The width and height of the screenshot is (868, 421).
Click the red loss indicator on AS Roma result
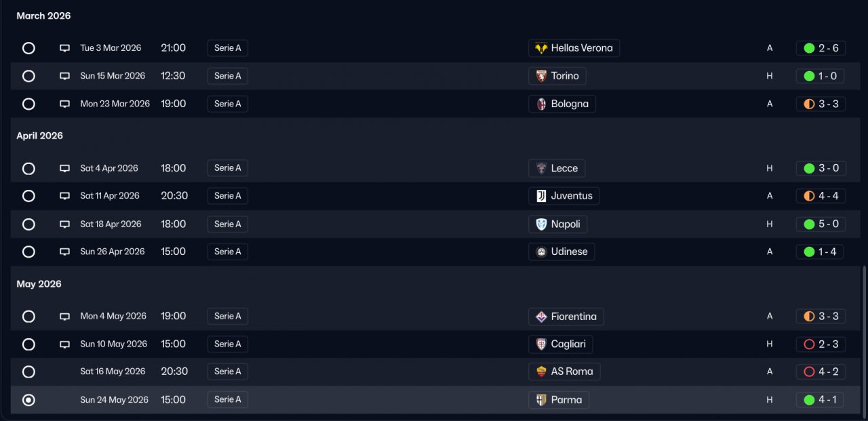click(809, 372)
